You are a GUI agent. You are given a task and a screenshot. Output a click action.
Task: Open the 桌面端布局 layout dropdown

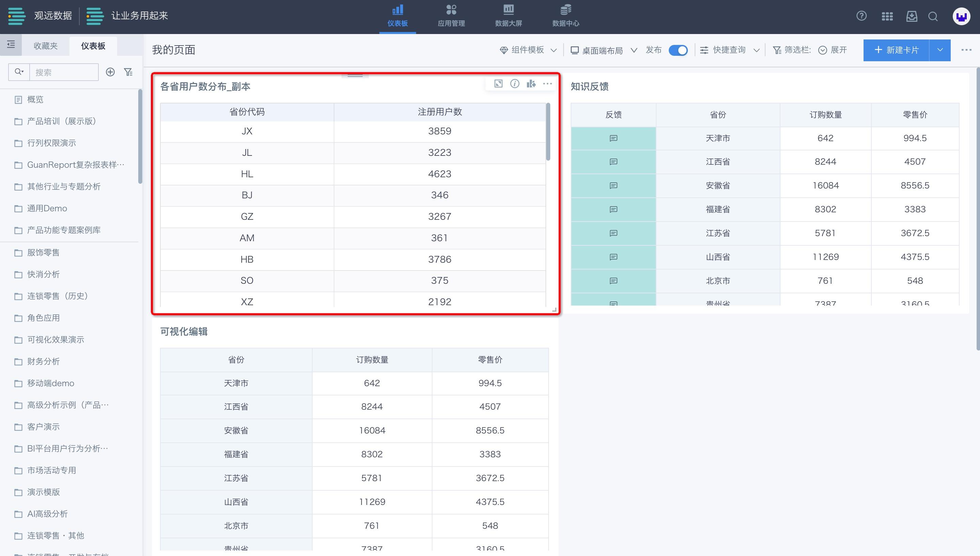604,50
